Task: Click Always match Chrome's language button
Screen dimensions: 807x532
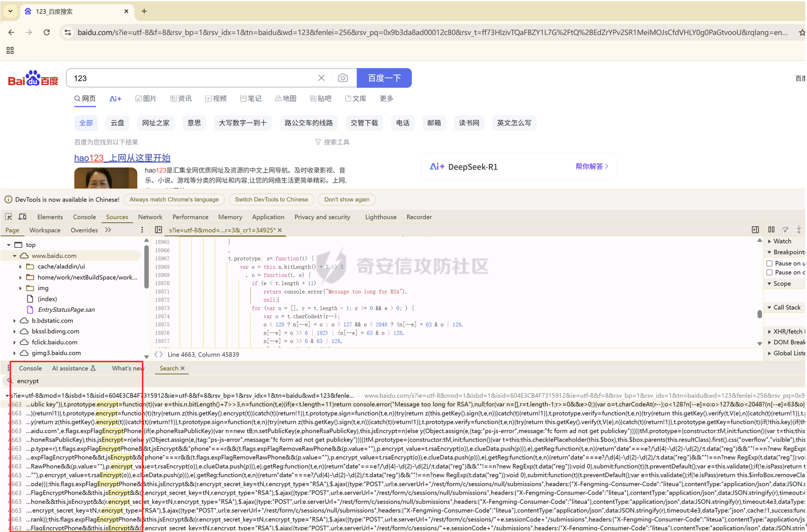Action: pos(174,200)
